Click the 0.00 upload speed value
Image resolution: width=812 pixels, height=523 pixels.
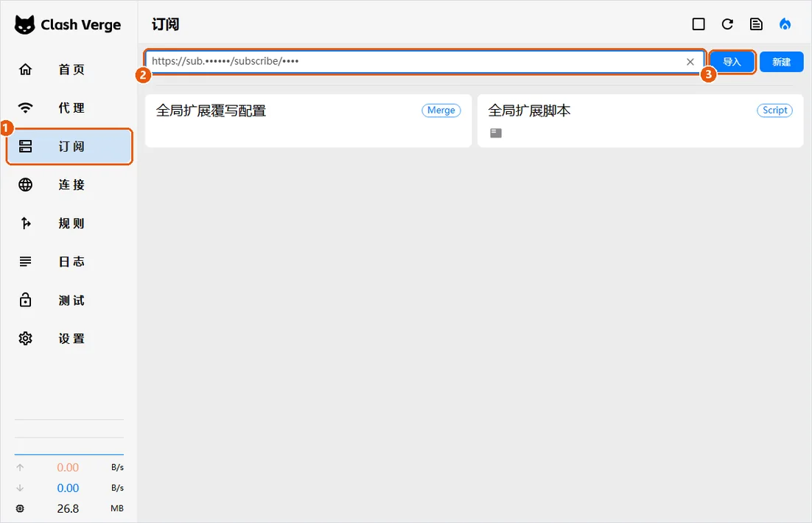tap(68, 468)
